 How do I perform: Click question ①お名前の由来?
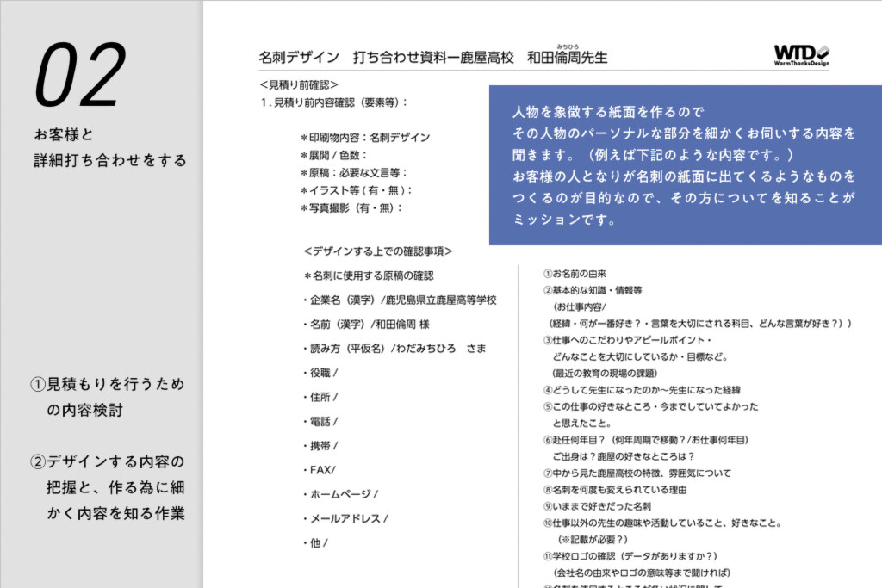[575, 274]
